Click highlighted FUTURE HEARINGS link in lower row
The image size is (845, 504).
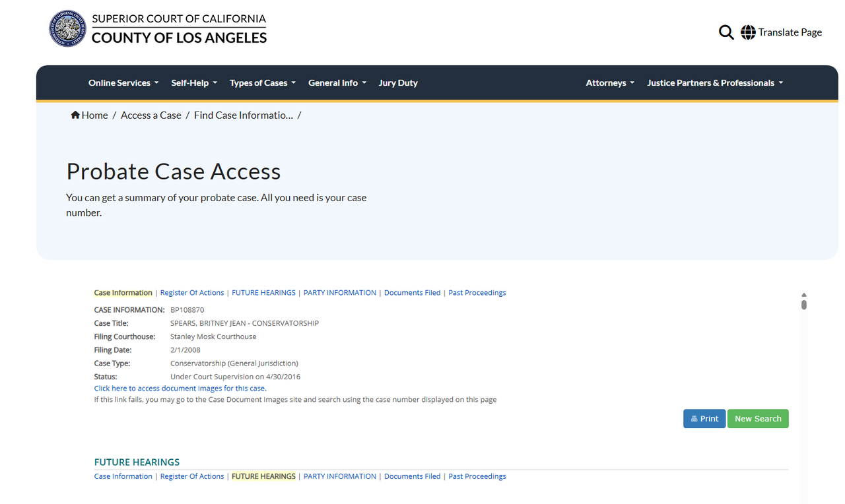click(263, 476)
